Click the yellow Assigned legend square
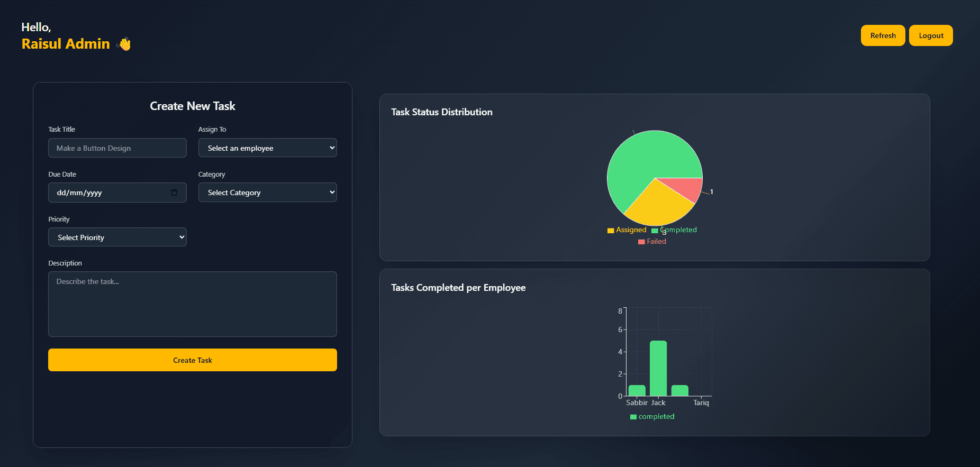Image resolution: width=980 pixels, height=467 pixels. [x=611, y=231]
